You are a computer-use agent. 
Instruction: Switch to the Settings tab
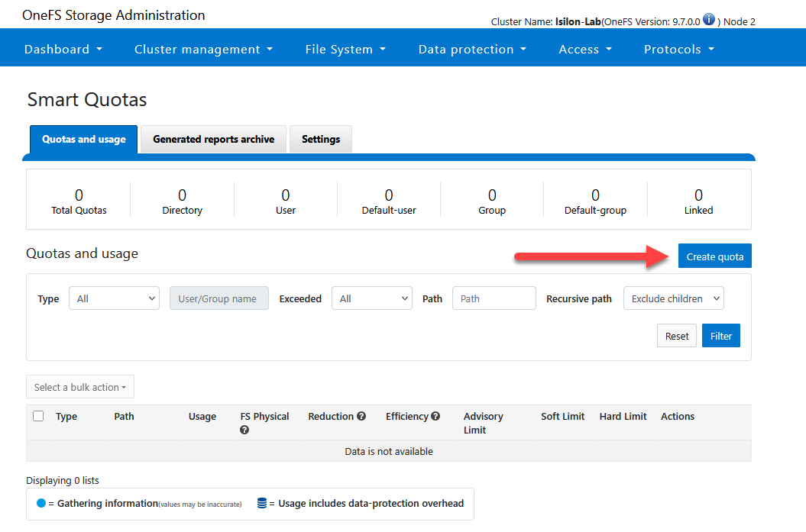[x=320, y=139]
